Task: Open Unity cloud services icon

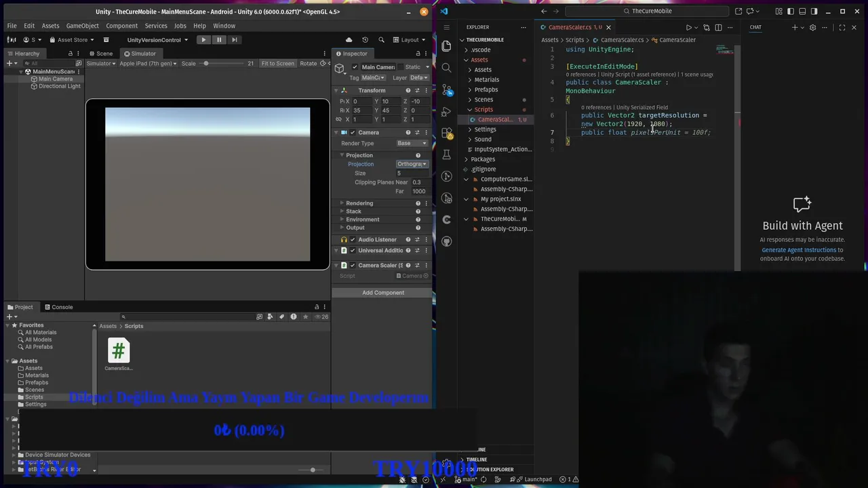Action: click(x=349, y=39)
